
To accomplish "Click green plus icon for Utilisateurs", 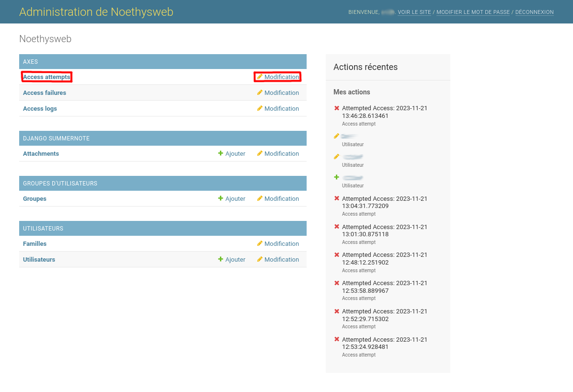I will pos(221,259).
